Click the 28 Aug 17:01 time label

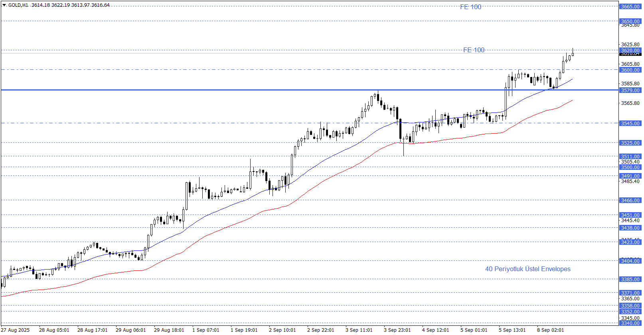coord(92,330)
